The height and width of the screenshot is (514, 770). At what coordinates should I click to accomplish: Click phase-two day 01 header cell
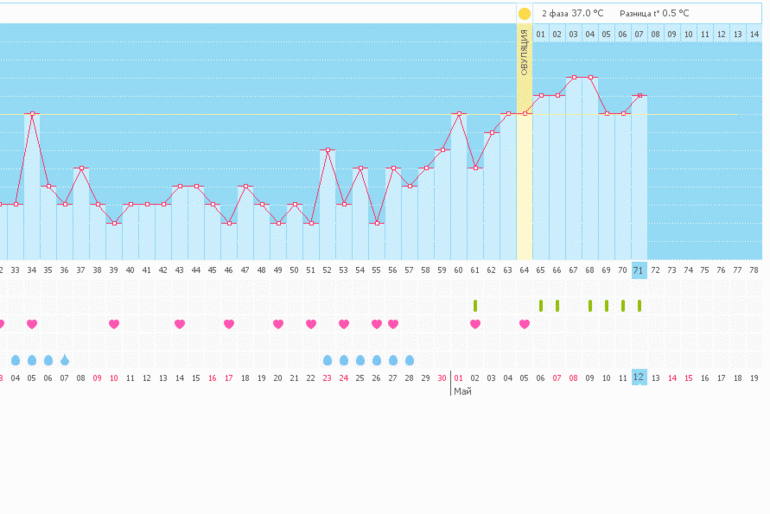(x=540, y=34)
